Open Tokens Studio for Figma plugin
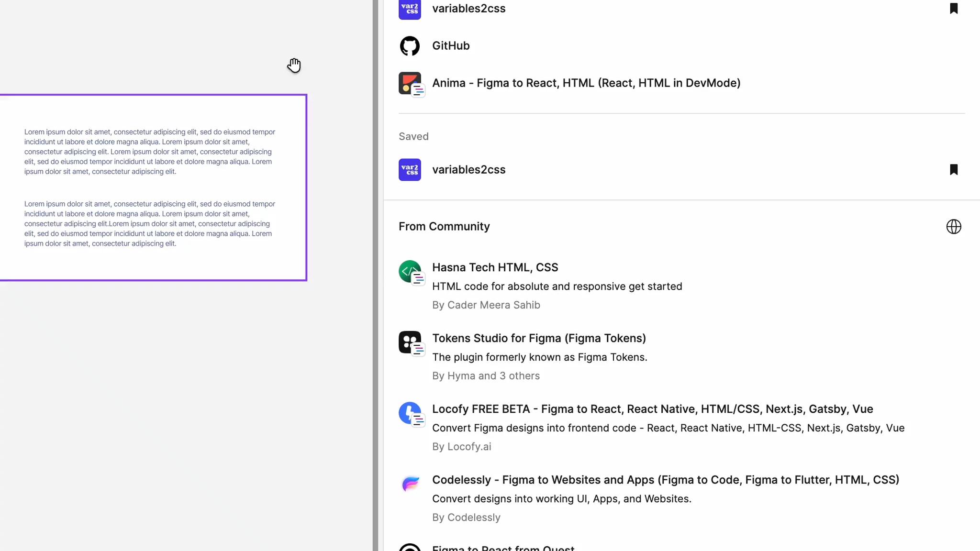This screenshot has height=551, width=980. click(539, 338)
